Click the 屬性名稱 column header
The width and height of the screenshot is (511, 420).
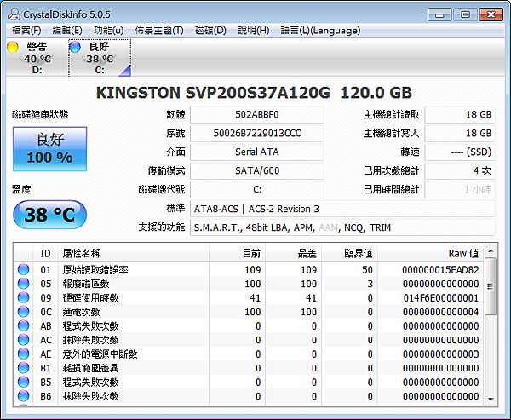134,253
